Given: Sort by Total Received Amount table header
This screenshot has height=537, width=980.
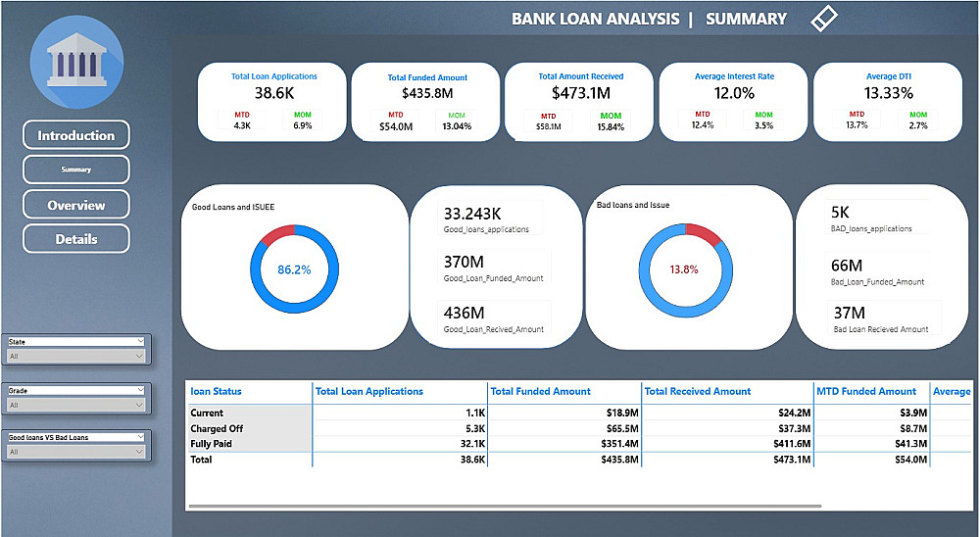Looking at the screenshot, I should tap(698, 391).
